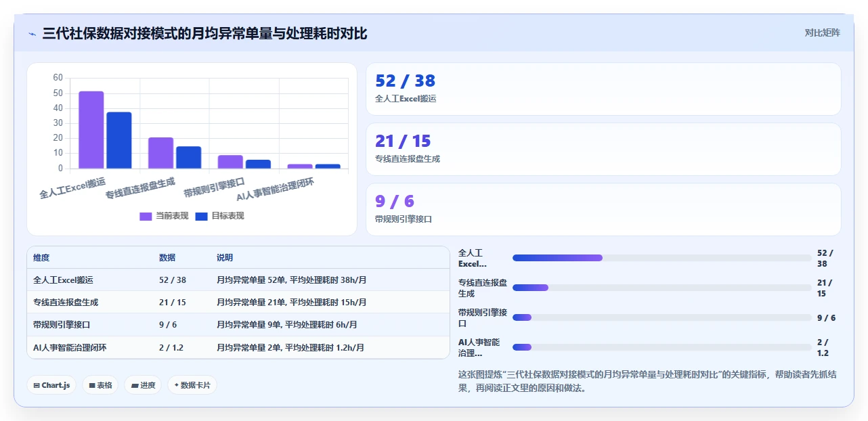Click table cell 专线直连报盘生成
This screenshot has width=868, height=421.
coord(66,303)
